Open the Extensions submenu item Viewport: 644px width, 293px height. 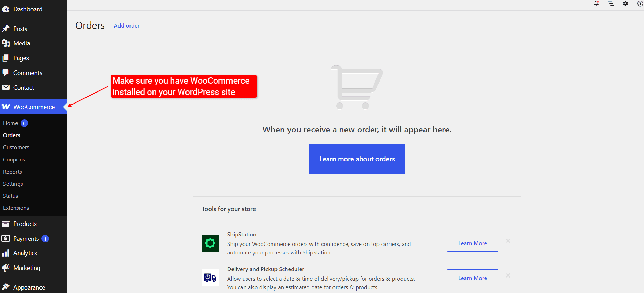coord(16,208)
